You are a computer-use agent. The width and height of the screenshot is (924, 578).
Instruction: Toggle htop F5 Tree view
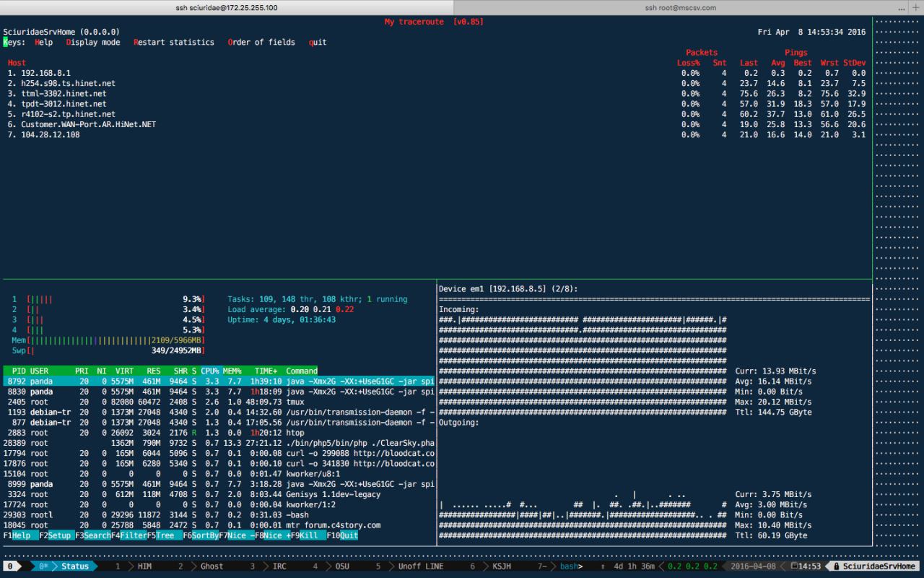point(165,535)
